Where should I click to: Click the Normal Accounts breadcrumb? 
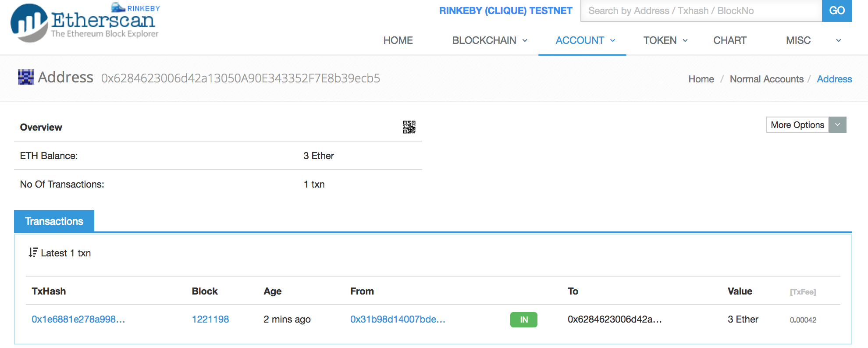(767, 79)
